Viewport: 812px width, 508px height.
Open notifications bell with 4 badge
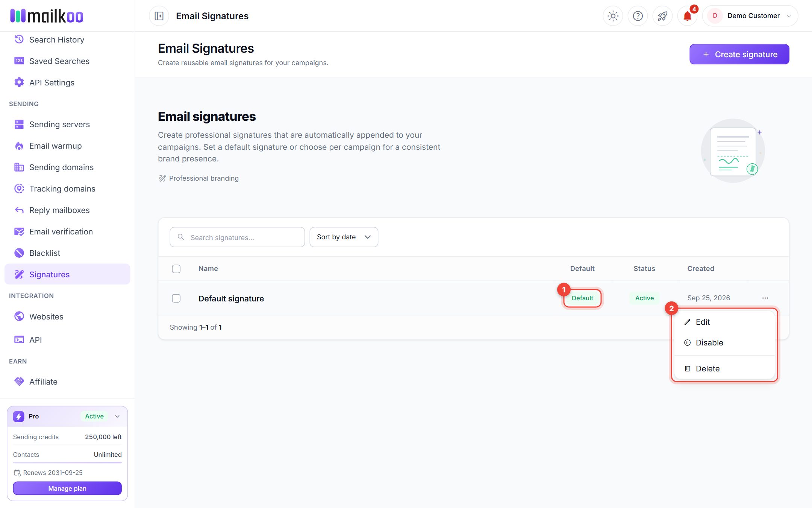coord(687,16)
